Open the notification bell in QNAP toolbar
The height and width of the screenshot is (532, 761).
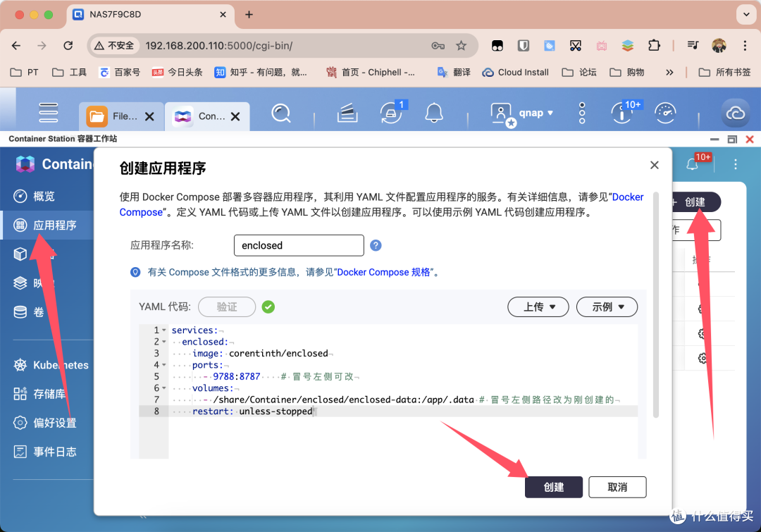point(434,113)
